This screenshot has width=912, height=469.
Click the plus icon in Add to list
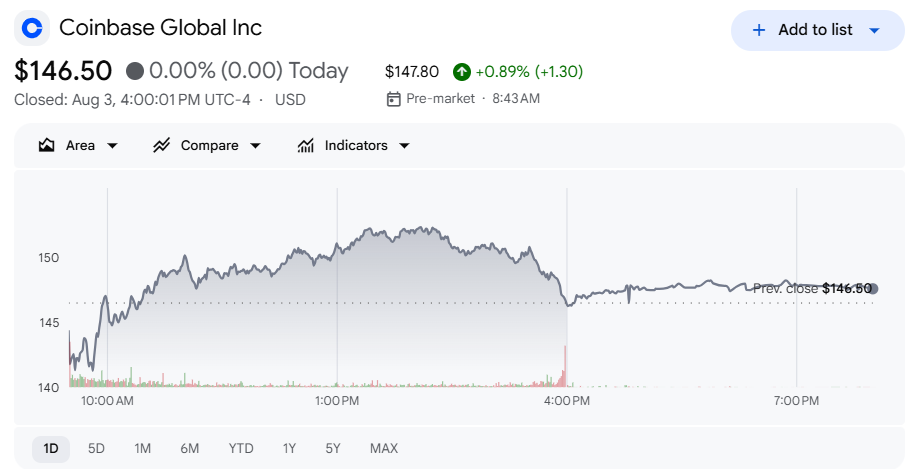click(759, 30)
